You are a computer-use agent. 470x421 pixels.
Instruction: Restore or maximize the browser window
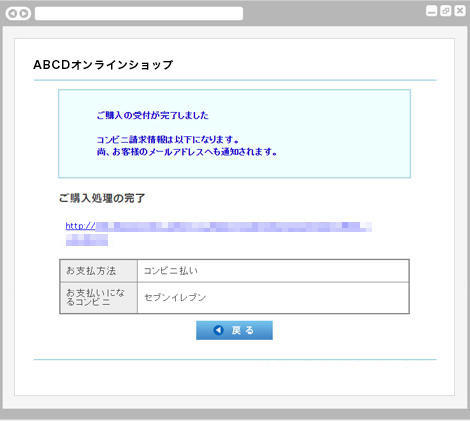tap(446, 11)
